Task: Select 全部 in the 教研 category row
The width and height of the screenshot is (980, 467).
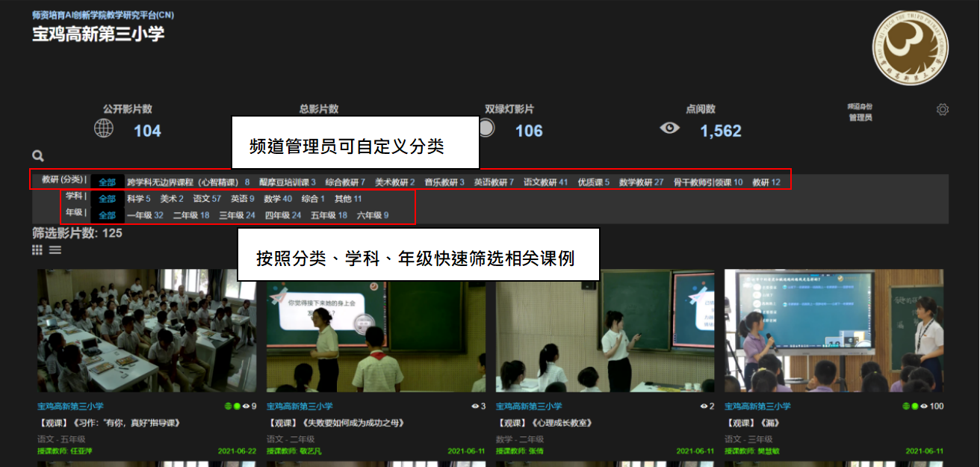Action: pyautogui.click(x=108, y=182)
